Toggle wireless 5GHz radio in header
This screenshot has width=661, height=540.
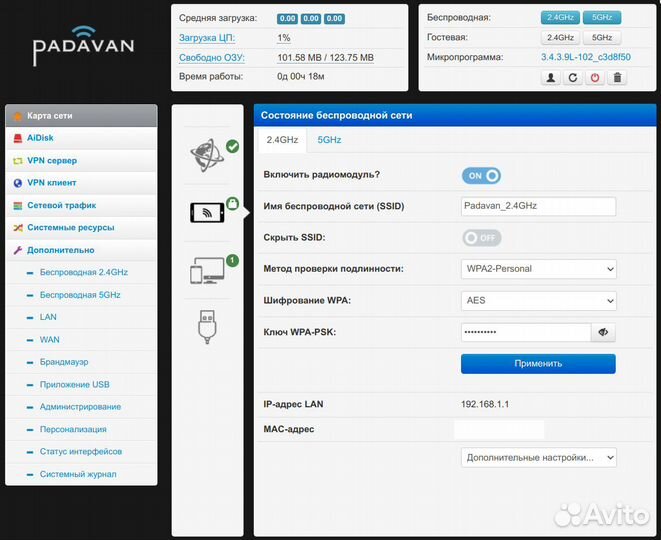click(x=602, y=18)
